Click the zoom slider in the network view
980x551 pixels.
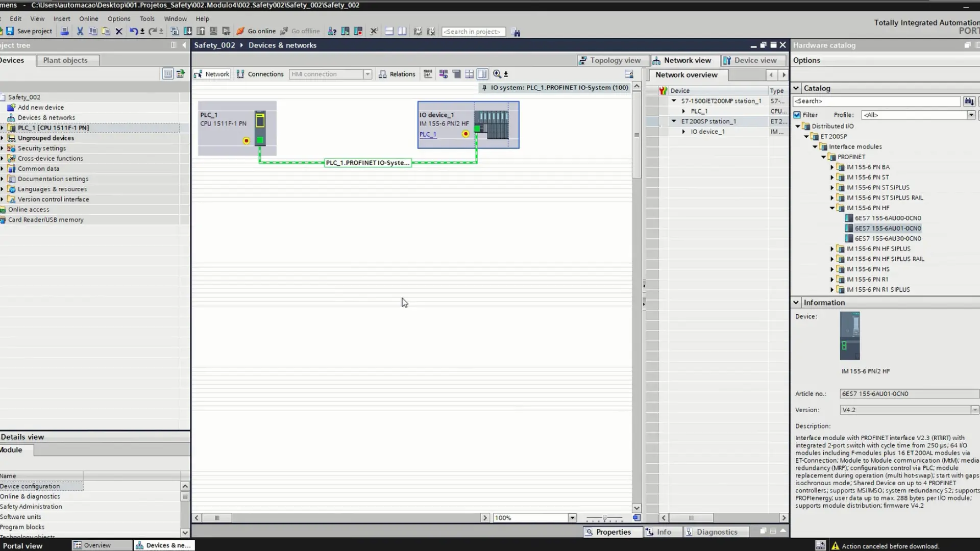604,518
